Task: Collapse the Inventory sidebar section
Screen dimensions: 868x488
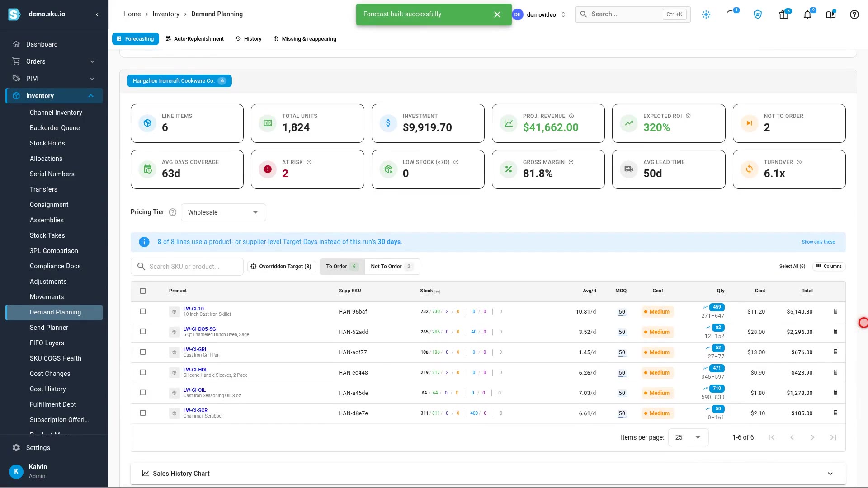Action: 54,96
